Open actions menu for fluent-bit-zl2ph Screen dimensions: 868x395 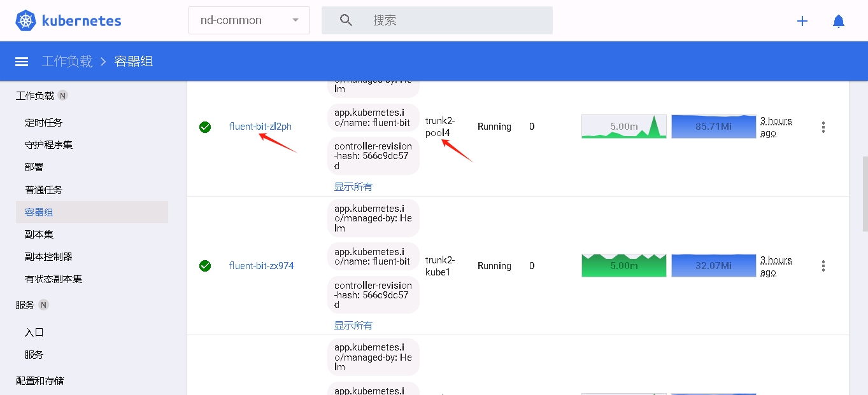pyautogui.click(x=823, y=127)
